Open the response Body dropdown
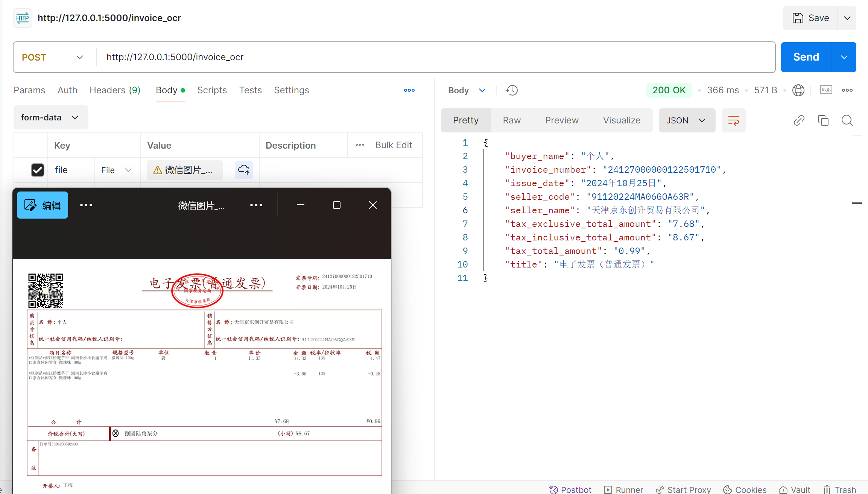This screenshot has height=494, width=868. [x=467, y=90]
